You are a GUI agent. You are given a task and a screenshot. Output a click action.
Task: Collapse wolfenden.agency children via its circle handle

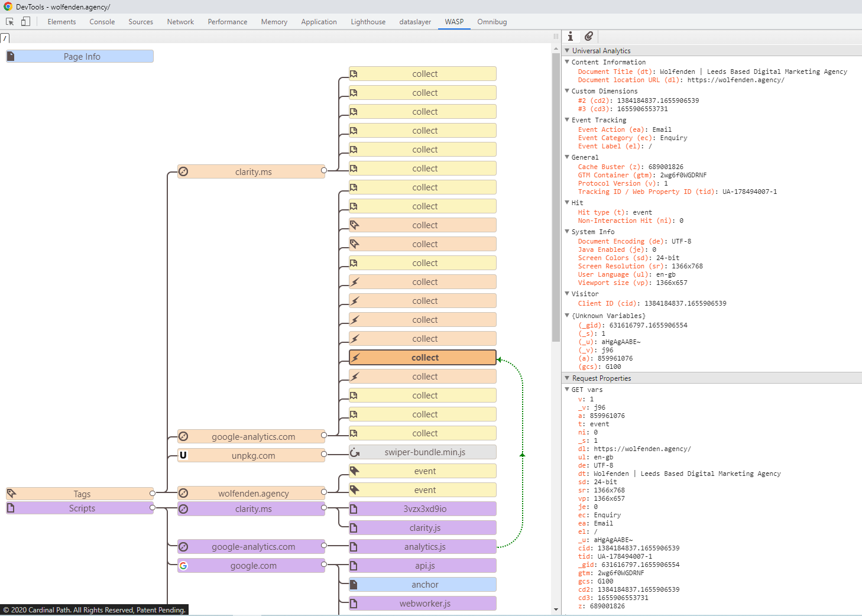(x=323, y=492)
